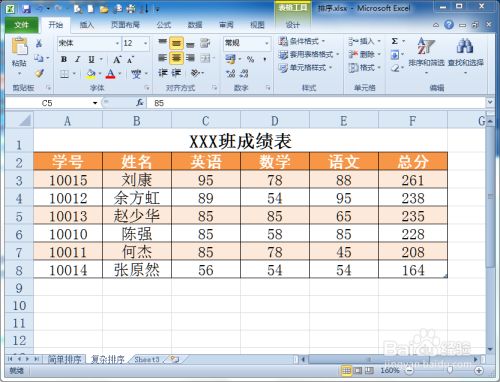The width and height of the screenshot is (500, 382).
Task: Open Format as Table menu
Action: pyautogui.click(x=309, y=54)
